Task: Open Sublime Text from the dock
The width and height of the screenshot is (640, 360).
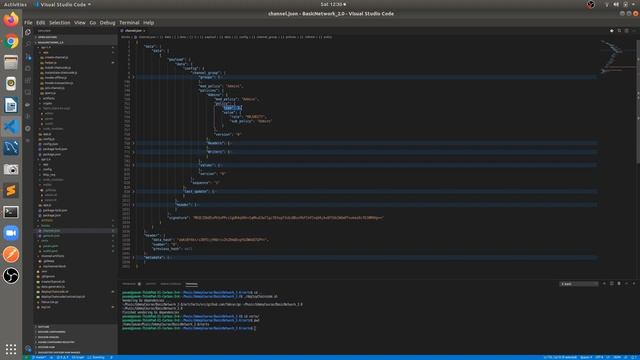Action: point(11,190)
